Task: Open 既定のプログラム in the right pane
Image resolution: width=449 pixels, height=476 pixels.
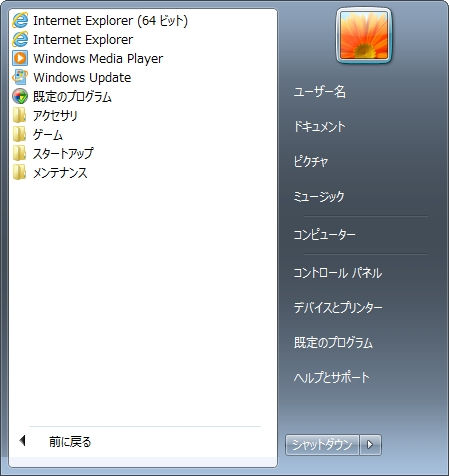Action: click(x=333, y=342)
